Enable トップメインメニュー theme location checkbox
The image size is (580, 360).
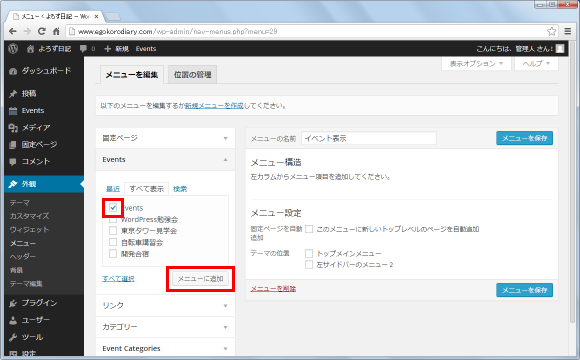coord(309,253)
